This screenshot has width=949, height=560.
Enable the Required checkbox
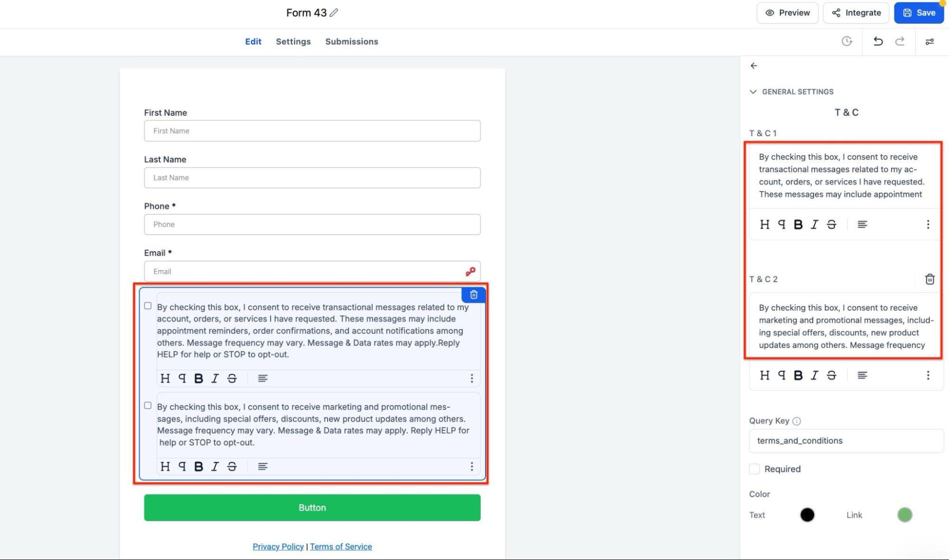click(754, 469)
